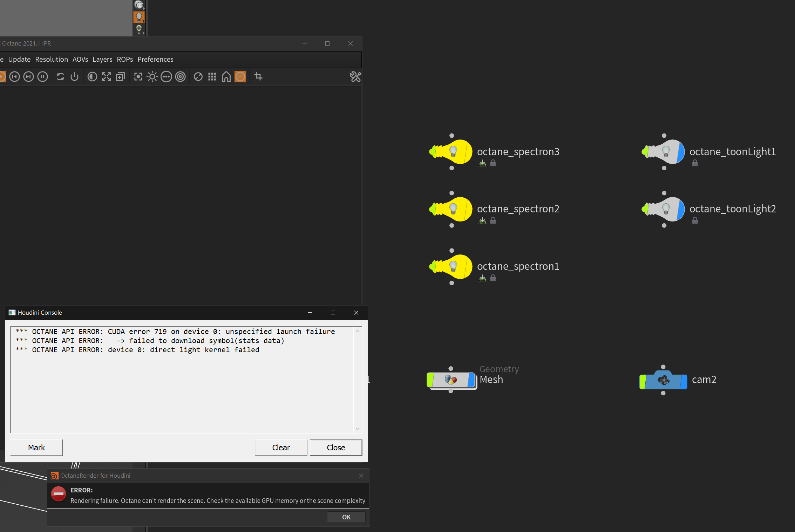Click the crop region icon
Image resolution: width=795 pixels, height=532 pixels.
tap(258, 77)
